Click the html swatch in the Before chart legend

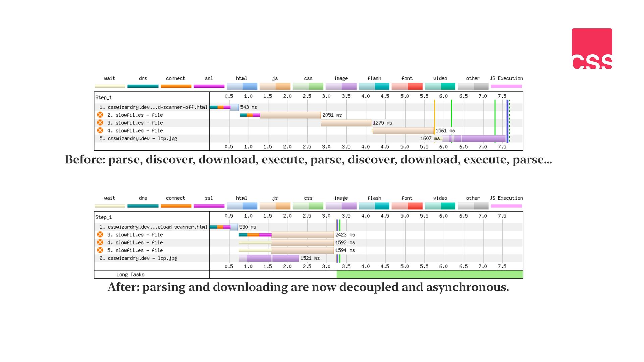click(242, 86)
